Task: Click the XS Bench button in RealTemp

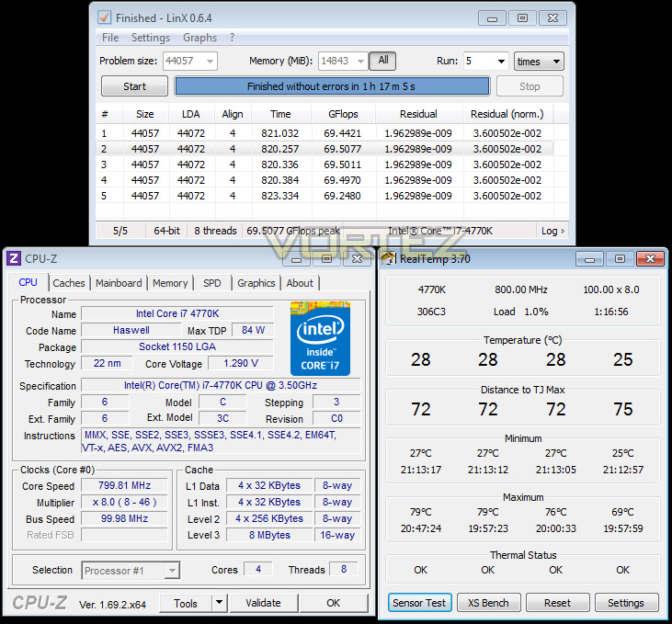Action: point(488,603)
